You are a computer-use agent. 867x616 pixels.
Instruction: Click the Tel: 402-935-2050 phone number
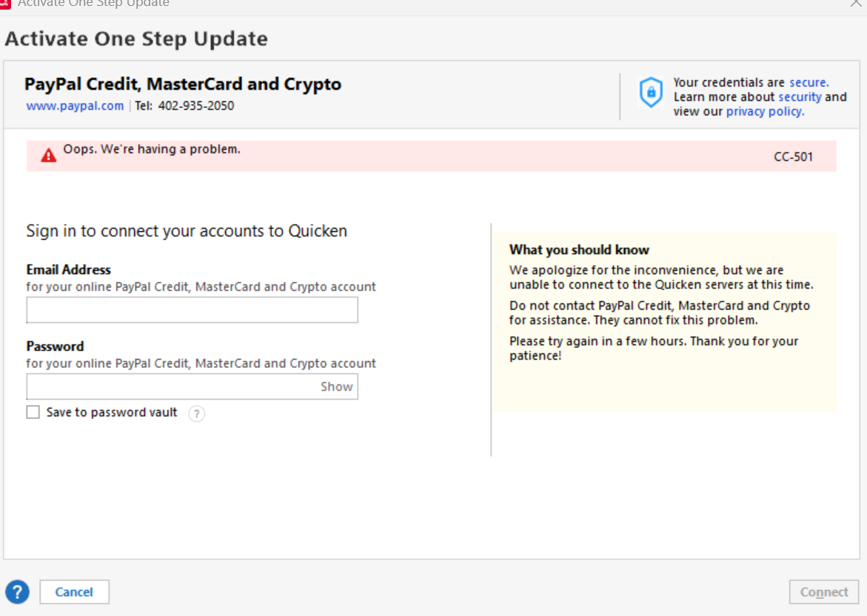(184, 106)
